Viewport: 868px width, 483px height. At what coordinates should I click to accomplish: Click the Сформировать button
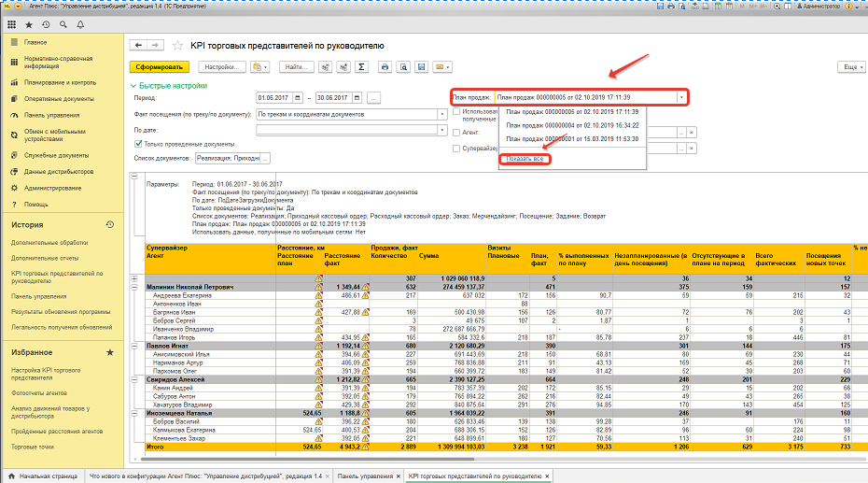tap(160, 67)
